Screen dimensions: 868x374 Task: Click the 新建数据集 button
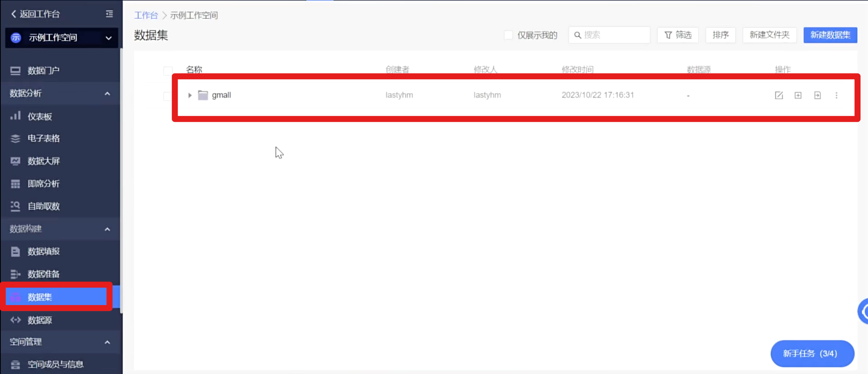click(x=830, y=35)
